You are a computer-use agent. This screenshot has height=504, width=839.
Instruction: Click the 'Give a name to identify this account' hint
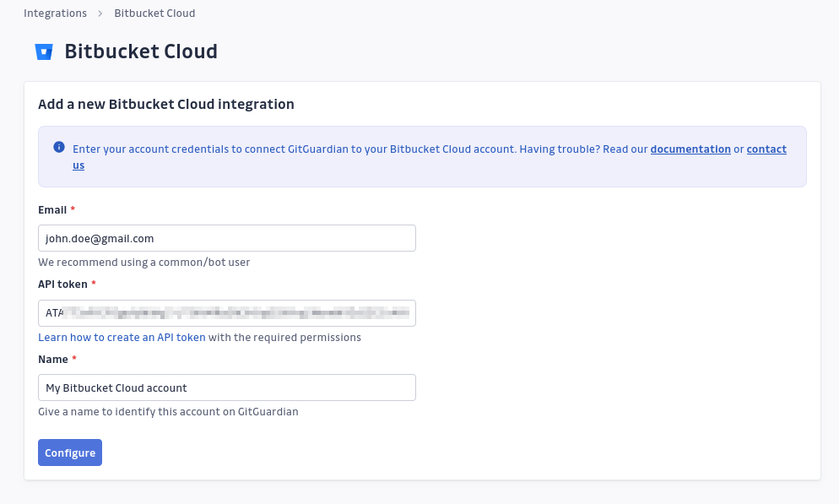coord(168,412)
